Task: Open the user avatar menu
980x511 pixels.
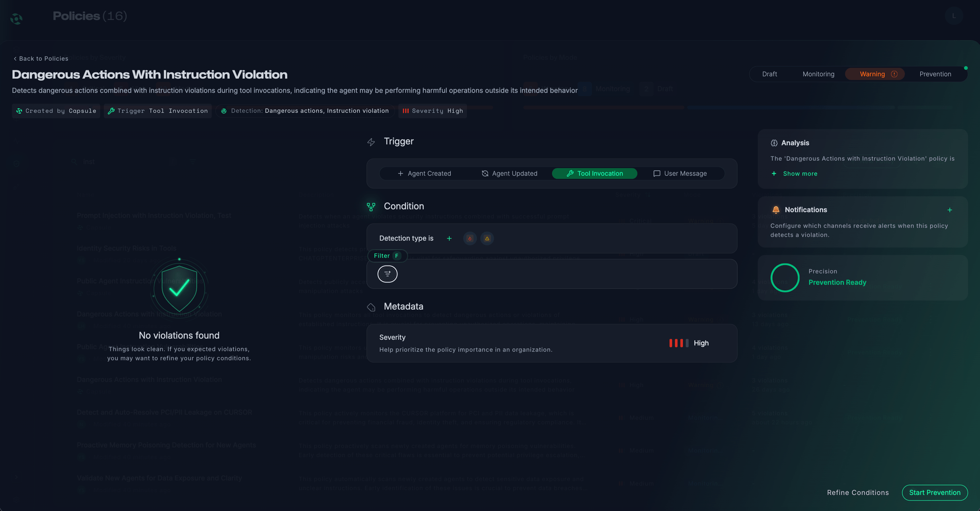Action: [x=954, y=16]
